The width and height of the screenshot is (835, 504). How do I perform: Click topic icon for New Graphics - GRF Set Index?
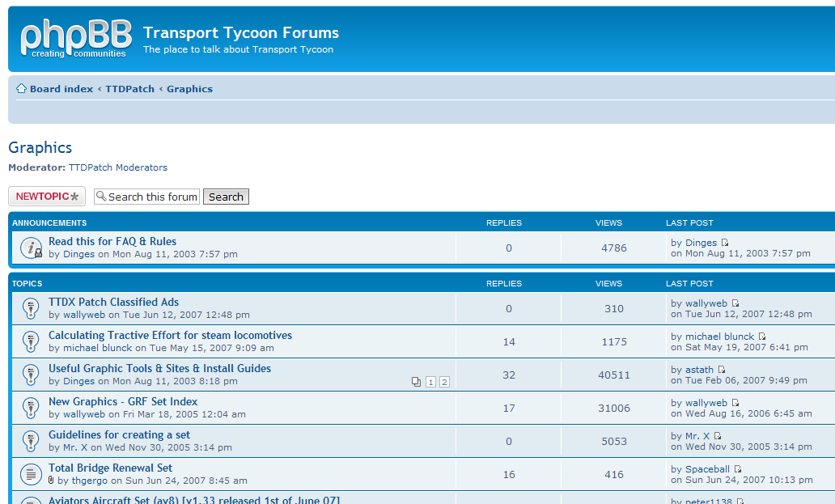click(x=31, y=408)
